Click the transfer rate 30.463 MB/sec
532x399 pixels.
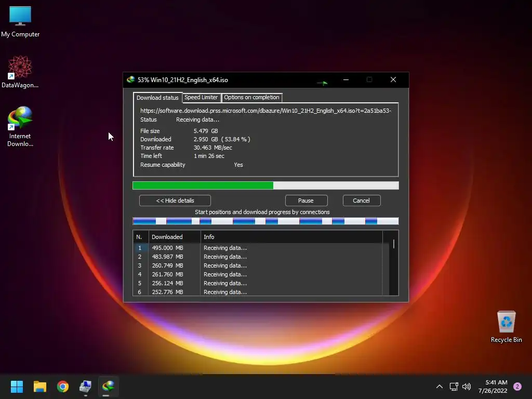click(x=212, y=148)
